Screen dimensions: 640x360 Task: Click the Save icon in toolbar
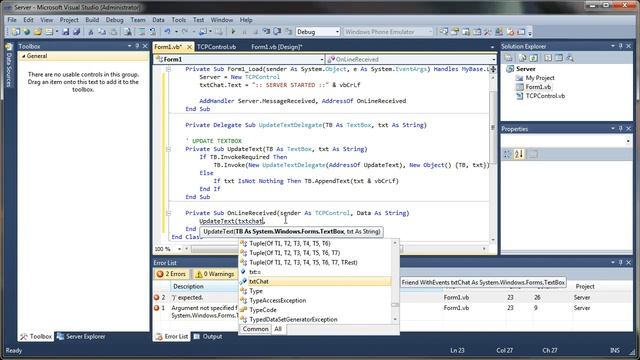pos(65,32)
